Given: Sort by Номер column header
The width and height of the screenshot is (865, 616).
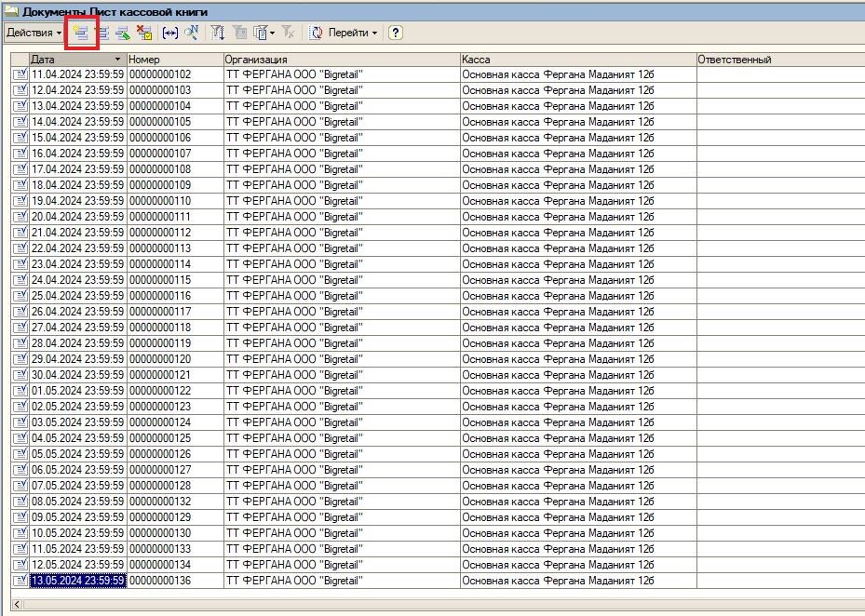Looking at the screenshot, I should point(175,60).
